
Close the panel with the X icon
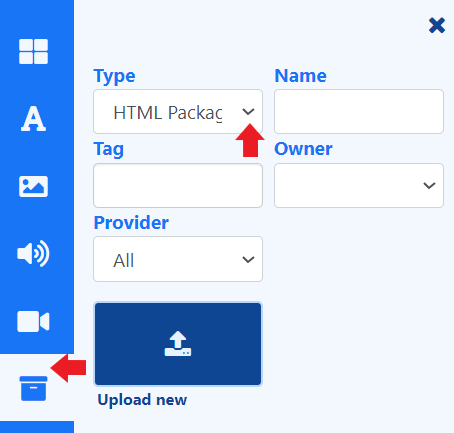click(437, 25)
